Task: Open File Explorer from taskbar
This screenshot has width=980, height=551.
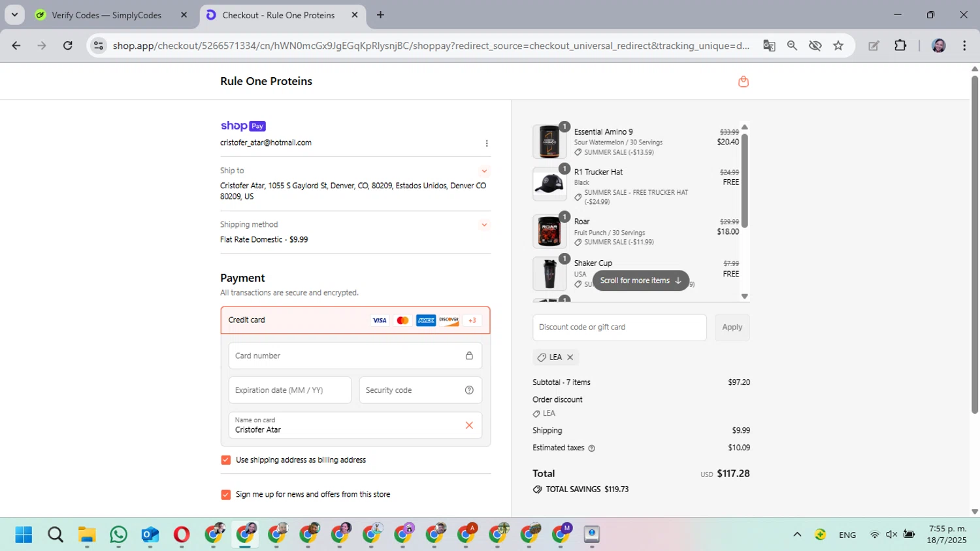Action: click(x=87, y=535)
